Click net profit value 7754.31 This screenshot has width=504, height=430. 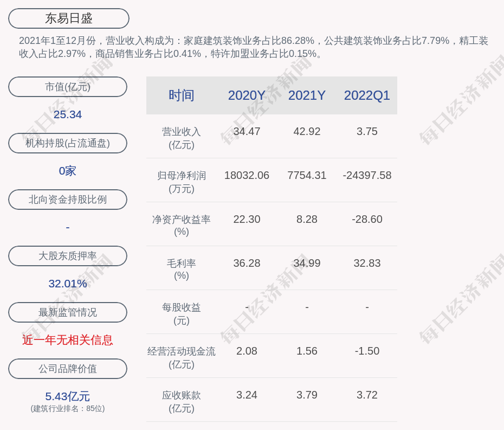point(307,175)
